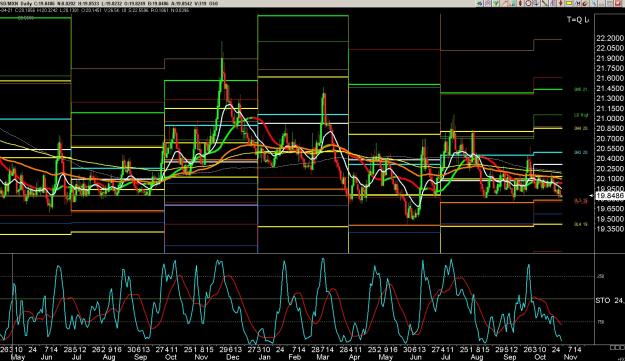Click the Dec label on date axis
The width and height of the screenshot is (625, 361).
coord(232,357)
